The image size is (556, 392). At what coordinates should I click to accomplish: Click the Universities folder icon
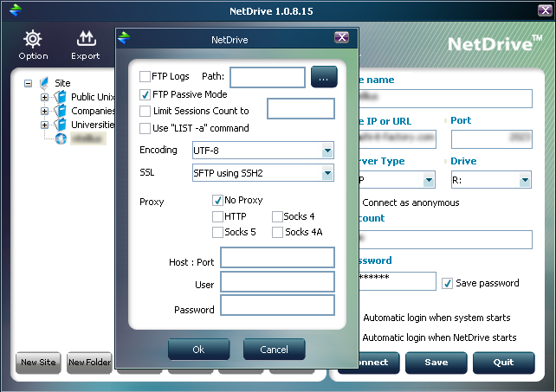click(61, 125)
